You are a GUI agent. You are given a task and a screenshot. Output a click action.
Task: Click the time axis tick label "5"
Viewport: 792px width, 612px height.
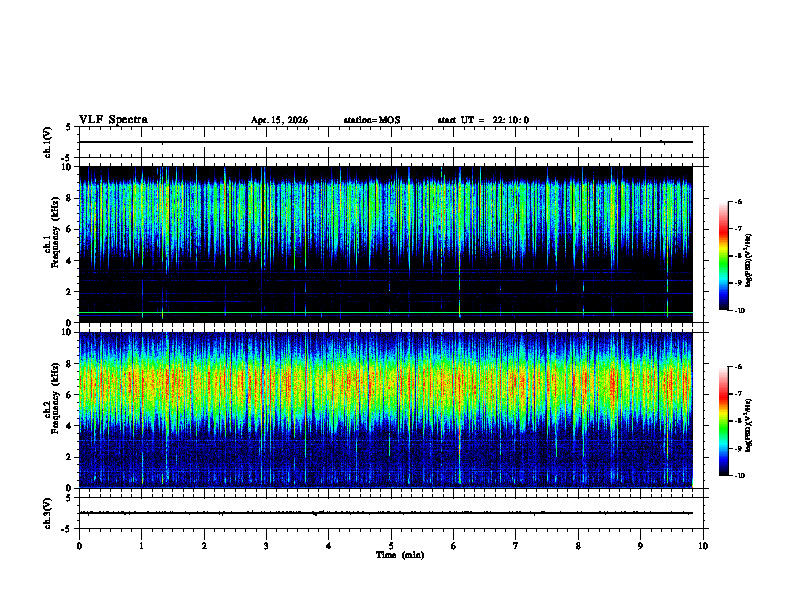point(391,546)
